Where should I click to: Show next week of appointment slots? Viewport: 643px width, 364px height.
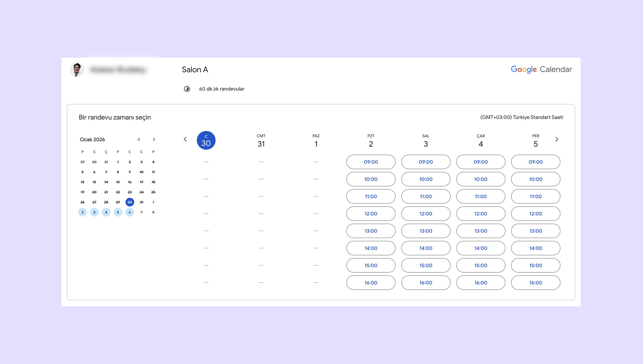557,139
